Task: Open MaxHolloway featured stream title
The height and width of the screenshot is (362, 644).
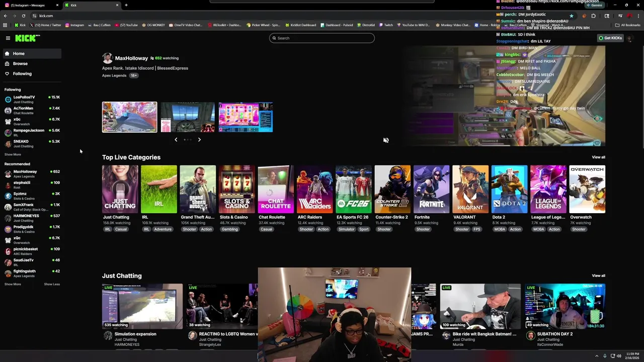Action: (145, 68)
